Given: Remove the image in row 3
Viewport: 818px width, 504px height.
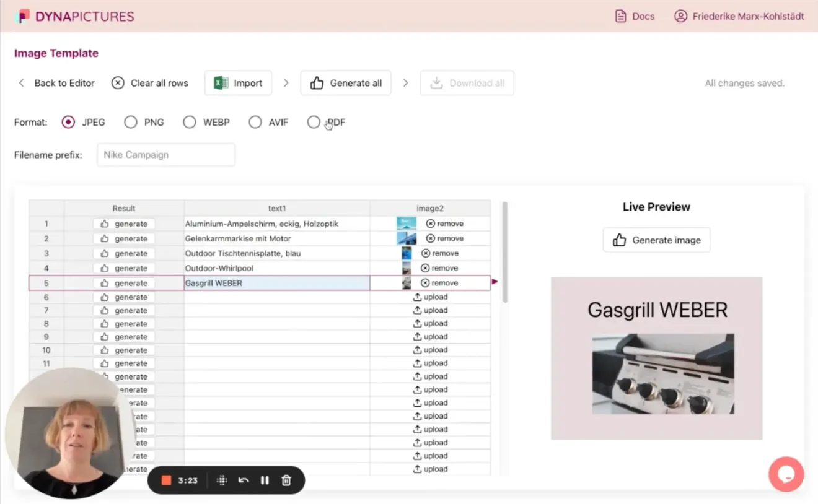Looking at the screenshot, I should coord(440,253).
